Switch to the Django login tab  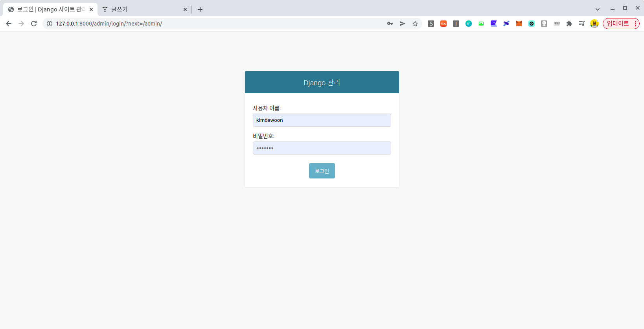(x=51, y=9)
